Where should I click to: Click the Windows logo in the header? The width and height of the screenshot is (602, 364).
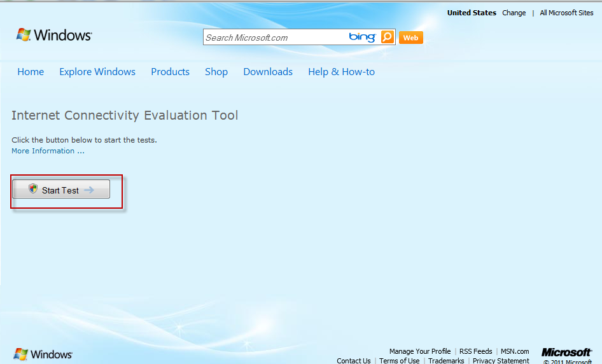[53, 35]
